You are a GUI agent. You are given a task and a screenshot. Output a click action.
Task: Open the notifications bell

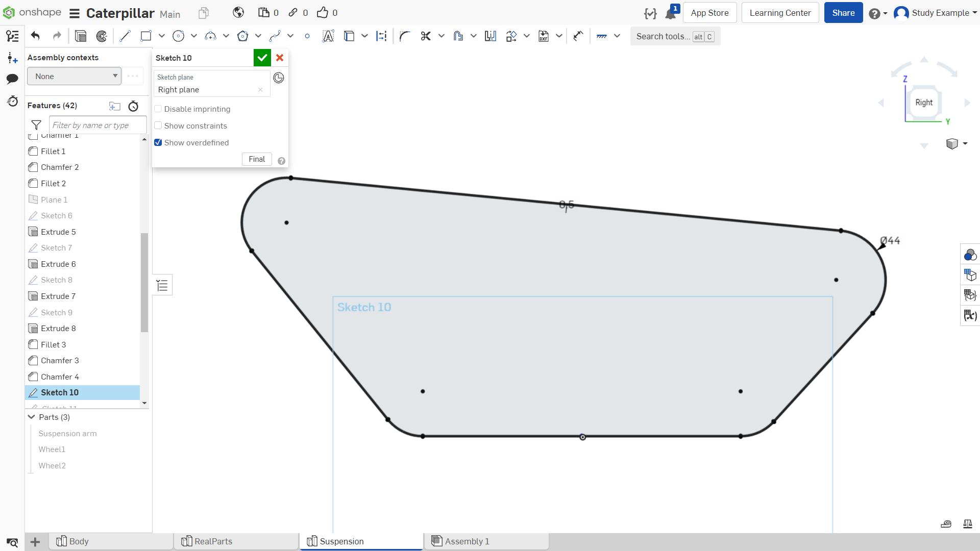pos(671,13)
